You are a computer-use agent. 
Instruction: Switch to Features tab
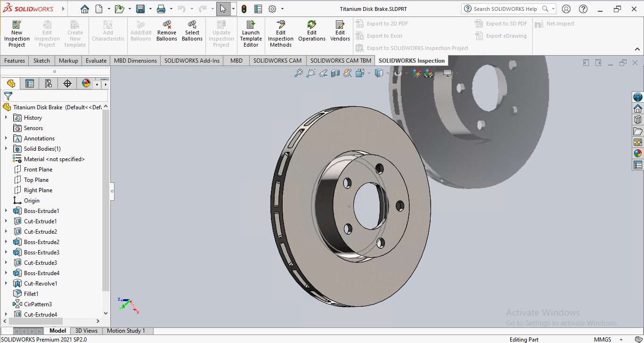click(x=15, y=61)
